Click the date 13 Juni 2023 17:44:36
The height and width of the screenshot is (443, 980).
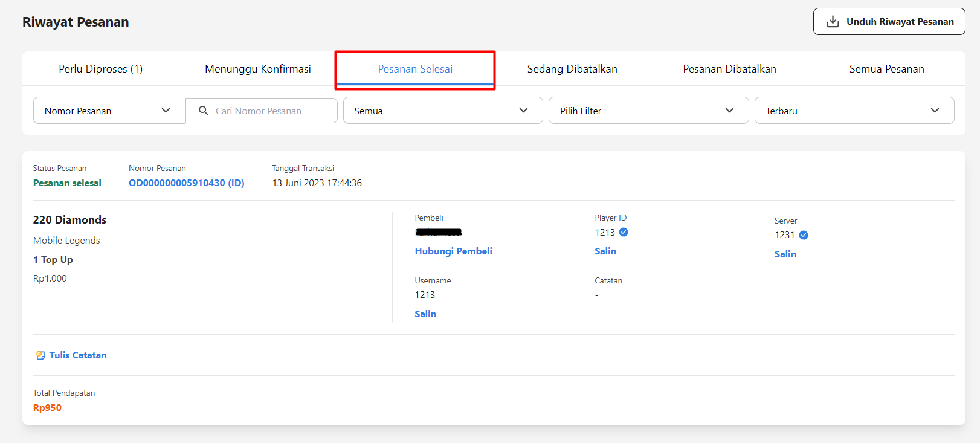[317, 183]
